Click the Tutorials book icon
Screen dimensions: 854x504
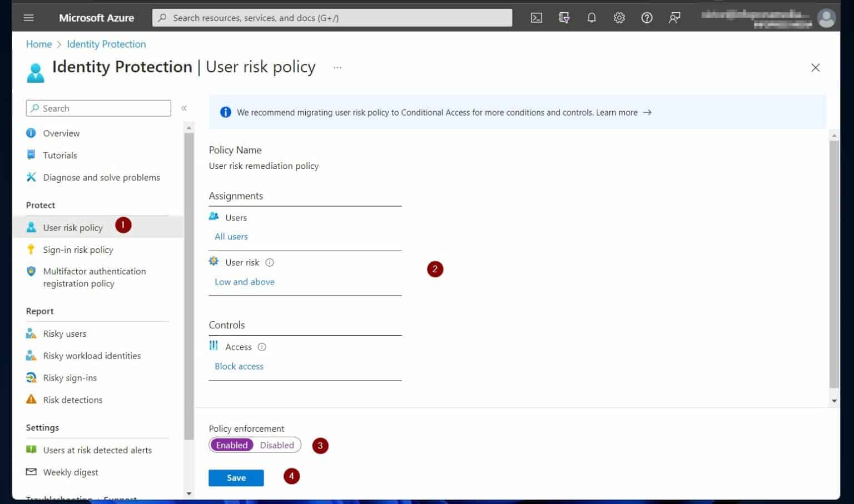click(x=31, y=155)
